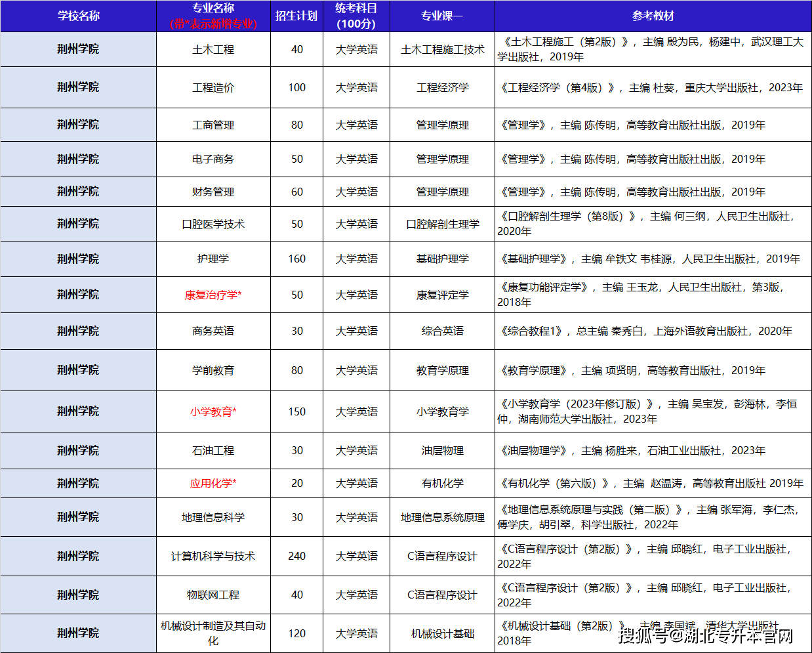Select enrollment number 160 for 护理学

[x=296, y=259]
